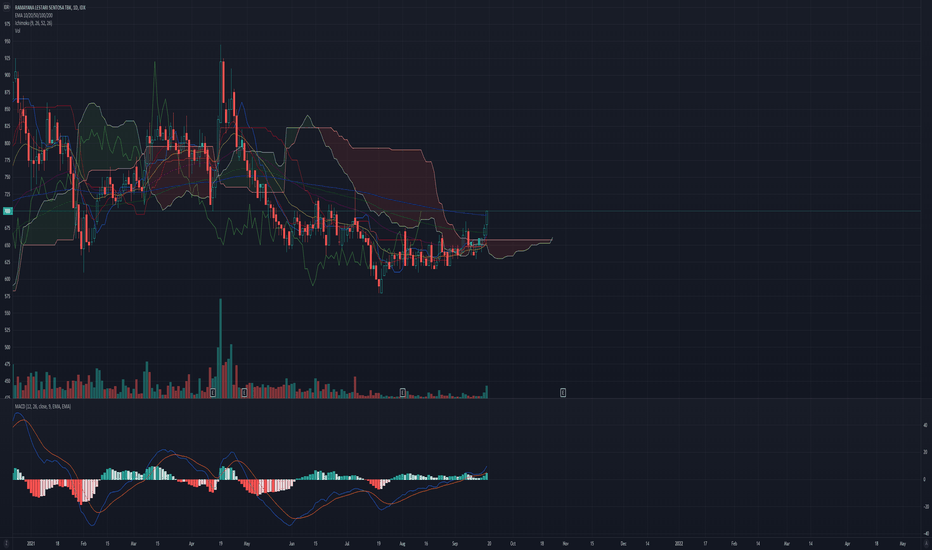Open the earnings marker just before April 19
Image resolution: width=932 pixels, height=550 pixels.
[x=213, y=392]
